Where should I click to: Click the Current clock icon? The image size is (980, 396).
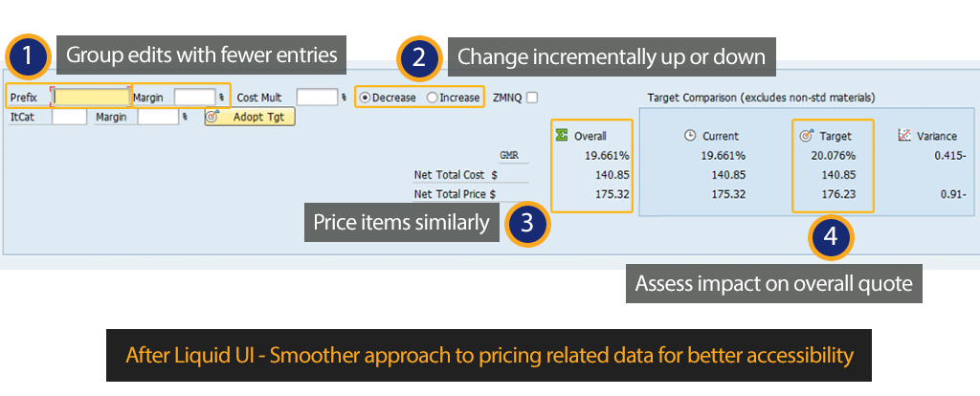pos(689,136)
